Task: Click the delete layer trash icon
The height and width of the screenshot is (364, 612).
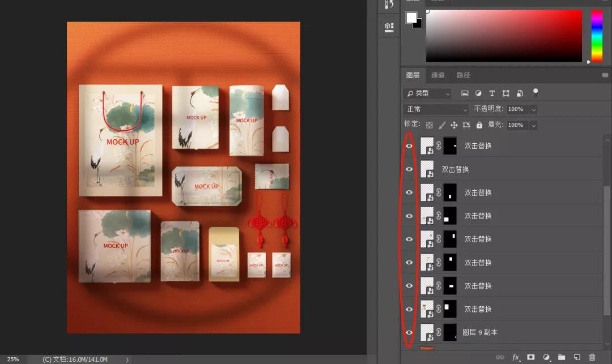Action: click(592, 357)
